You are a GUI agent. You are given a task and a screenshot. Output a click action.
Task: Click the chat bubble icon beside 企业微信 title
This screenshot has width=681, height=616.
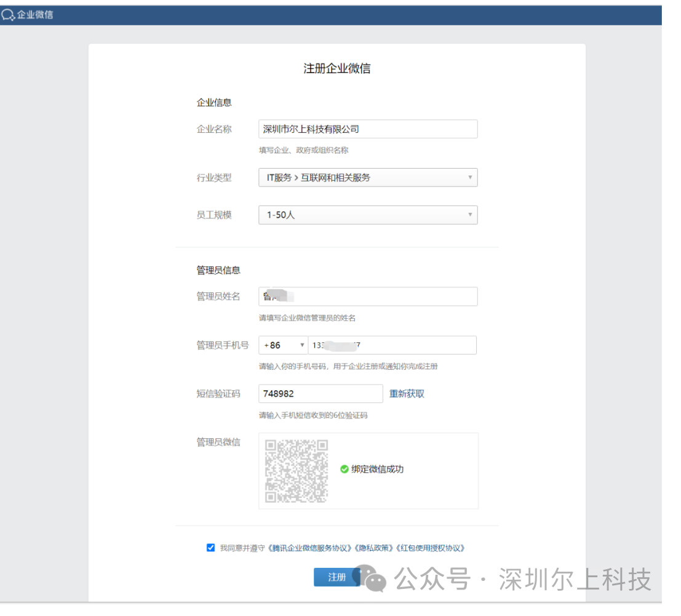[9, 14]
